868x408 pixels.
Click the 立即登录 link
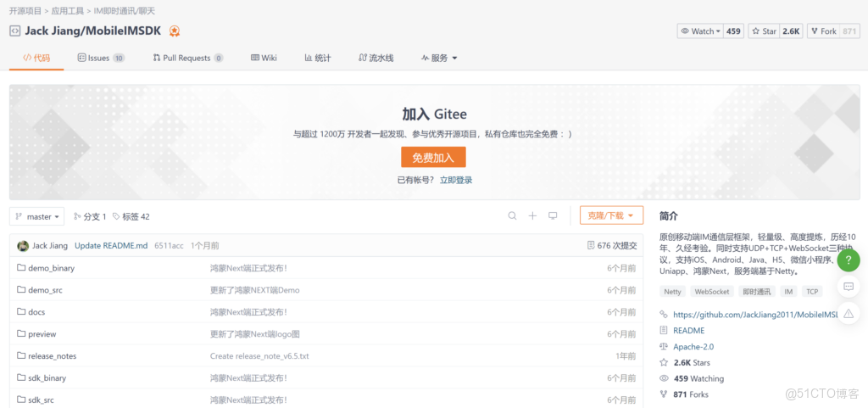(456, 180)
